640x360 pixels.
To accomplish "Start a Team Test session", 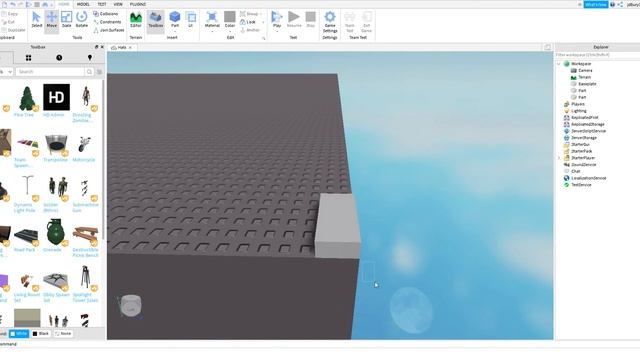I will tap(350, 22).
